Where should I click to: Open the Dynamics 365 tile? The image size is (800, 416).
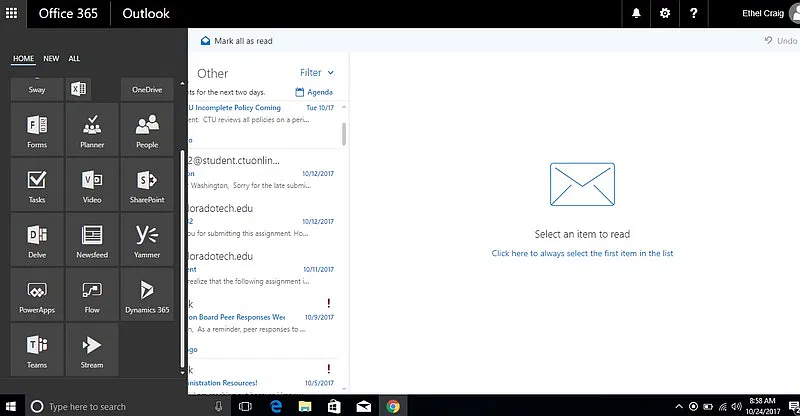[147, 295]
